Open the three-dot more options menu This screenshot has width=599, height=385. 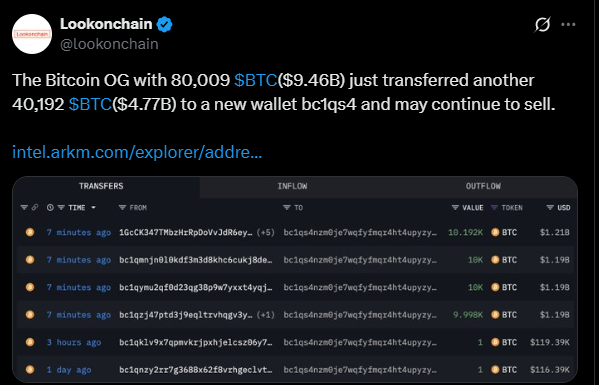click(568, 24)
